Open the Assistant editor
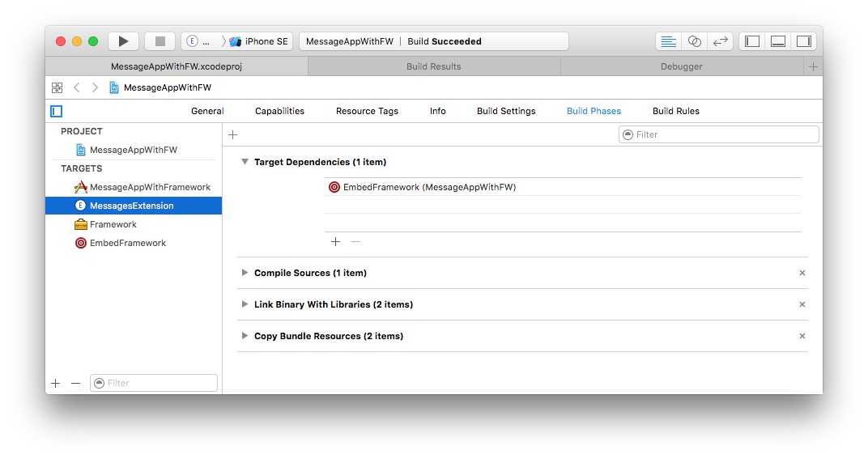868x459 pixels. 694,41
